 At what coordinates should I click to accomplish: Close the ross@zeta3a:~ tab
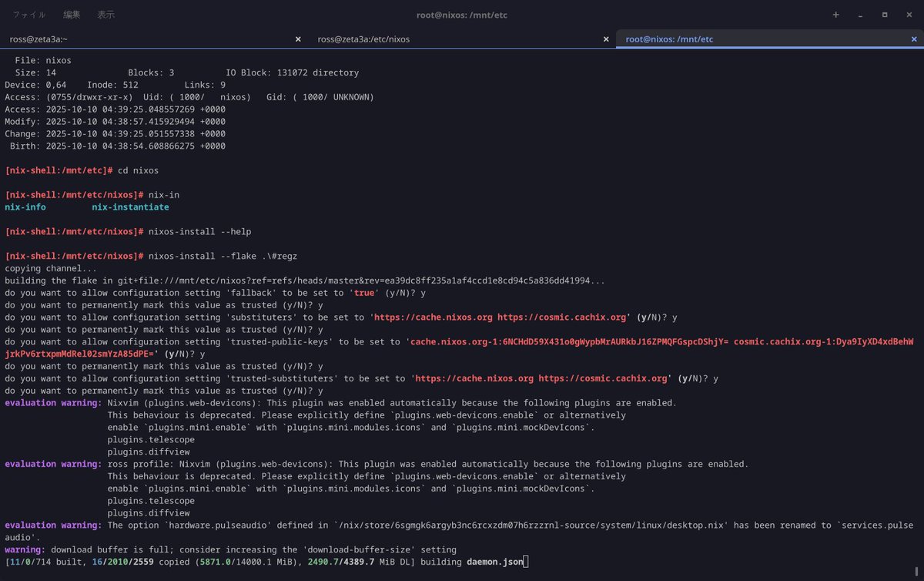click(x=298, y=39)
